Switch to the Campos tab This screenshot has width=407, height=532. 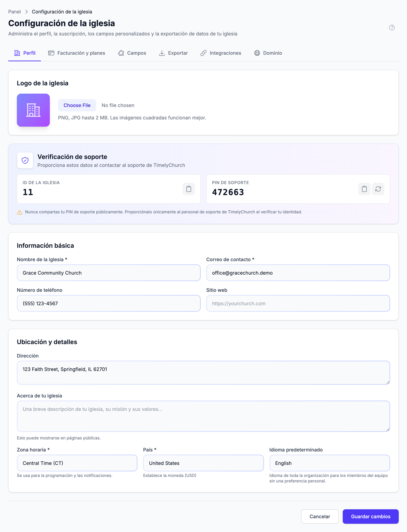click(x=132, y=53)
